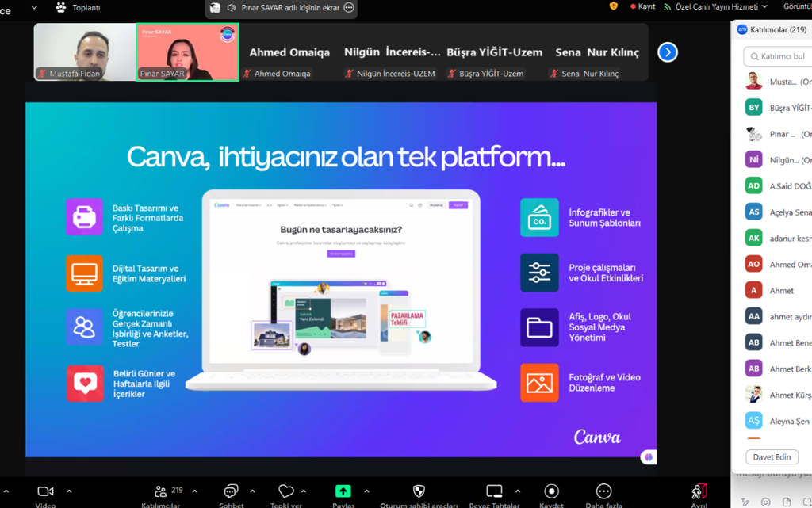812x508 pixels.
Task: Click the Nİ avatar of Nilgün
Action: (753, 160)
